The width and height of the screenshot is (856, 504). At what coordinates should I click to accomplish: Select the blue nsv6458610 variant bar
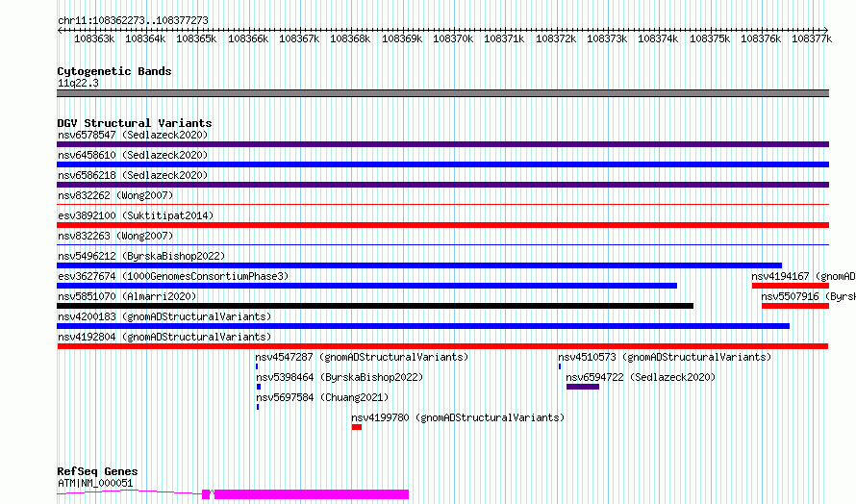click(x=442, y=164)
